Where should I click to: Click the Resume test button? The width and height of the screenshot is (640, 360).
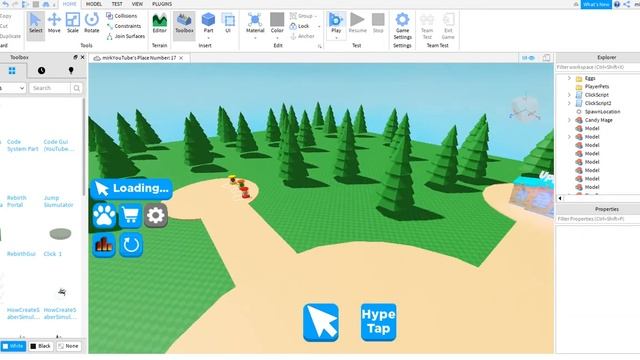[358, 24]
